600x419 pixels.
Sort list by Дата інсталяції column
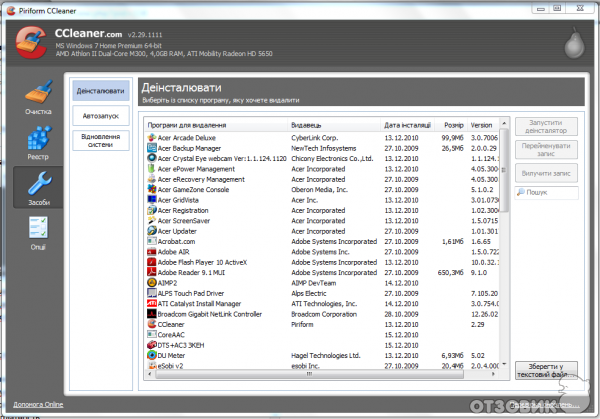(408, 125)
